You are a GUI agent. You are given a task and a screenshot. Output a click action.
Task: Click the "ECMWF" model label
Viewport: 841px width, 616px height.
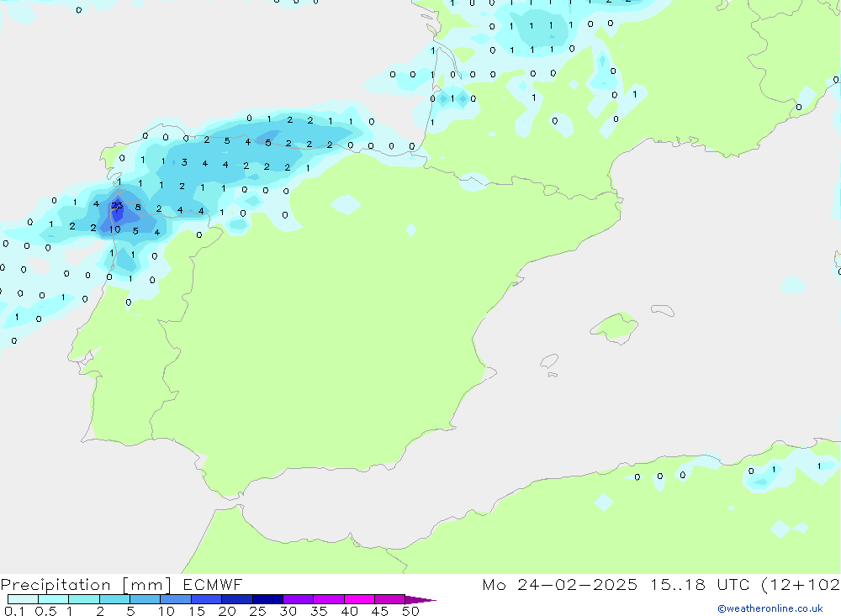coord(213,584)
